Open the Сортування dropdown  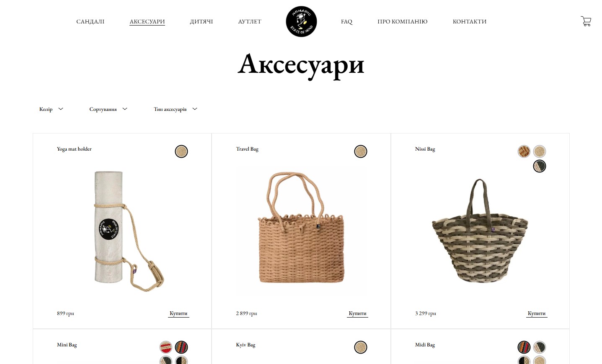pyautogui.click(x=108, y=109)
